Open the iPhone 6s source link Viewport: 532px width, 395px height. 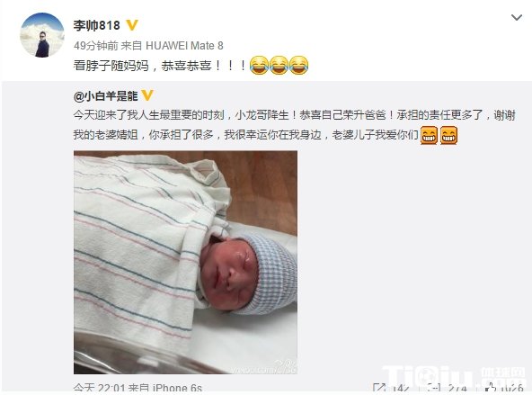pos(177,388)
